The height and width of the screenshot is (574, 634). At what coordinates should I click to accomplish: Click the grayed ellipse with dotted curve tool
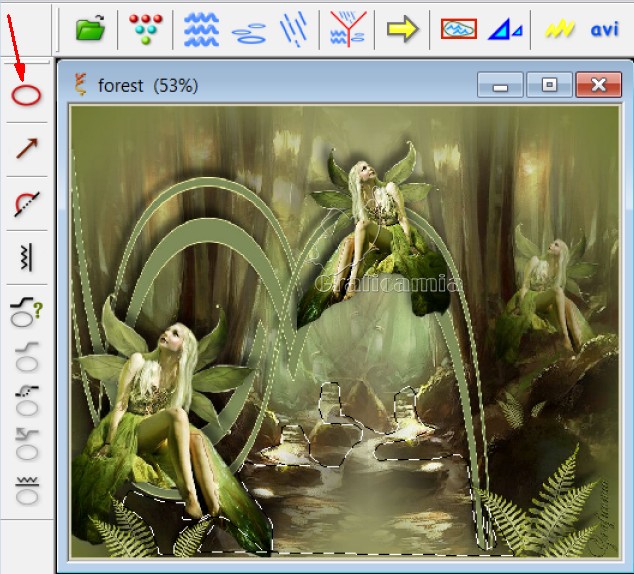[27, 401]
